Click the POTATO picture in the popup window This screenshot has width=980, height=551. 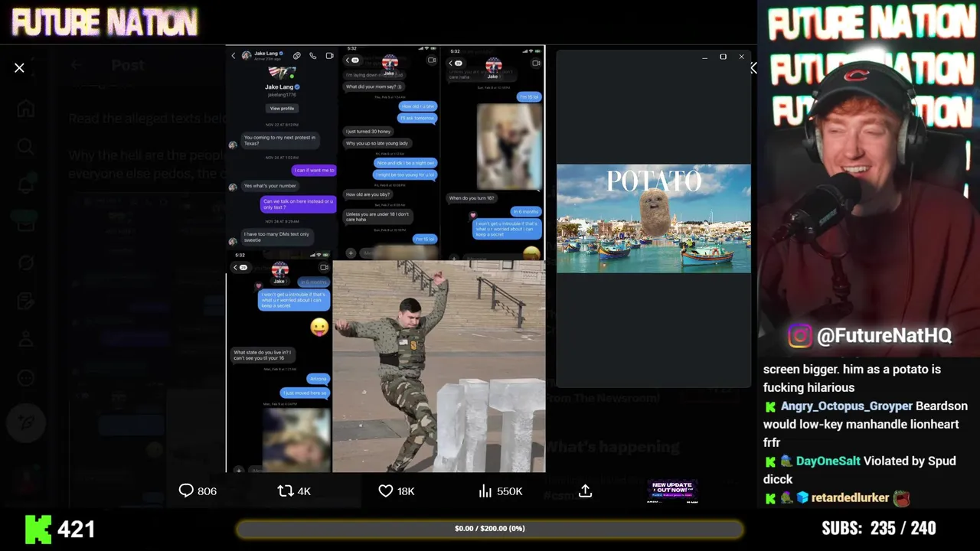point(654,218)
